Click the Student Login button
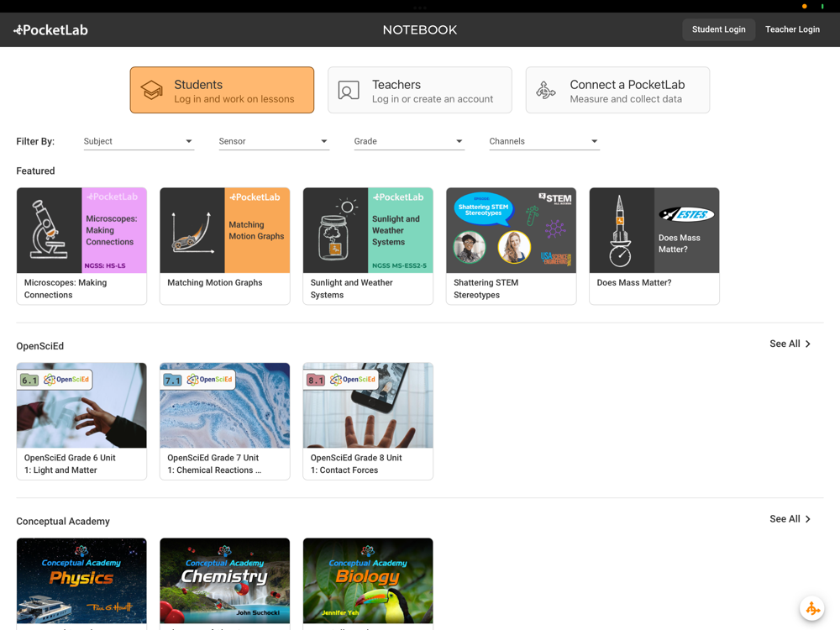Image resolution: width=840 pixels, height=630 pixels. click(718, 29)
